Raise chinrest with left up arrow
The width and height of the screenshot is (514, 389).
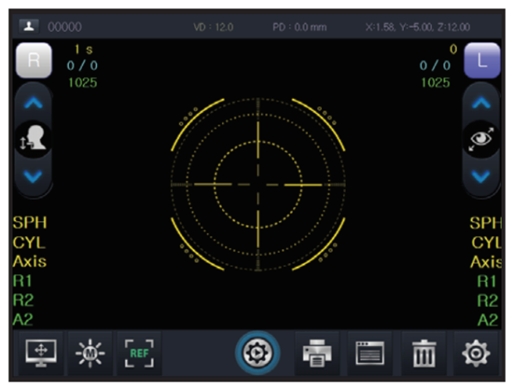[x=33, y=103]
